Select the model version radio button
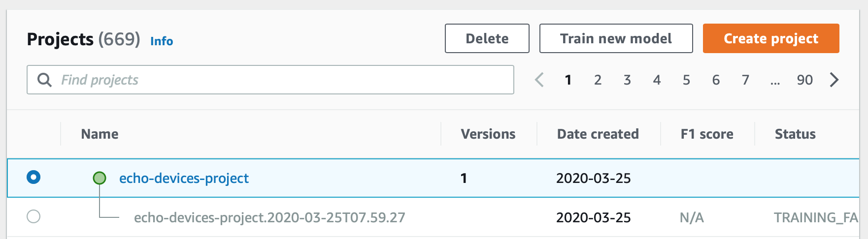 [33, 216]
